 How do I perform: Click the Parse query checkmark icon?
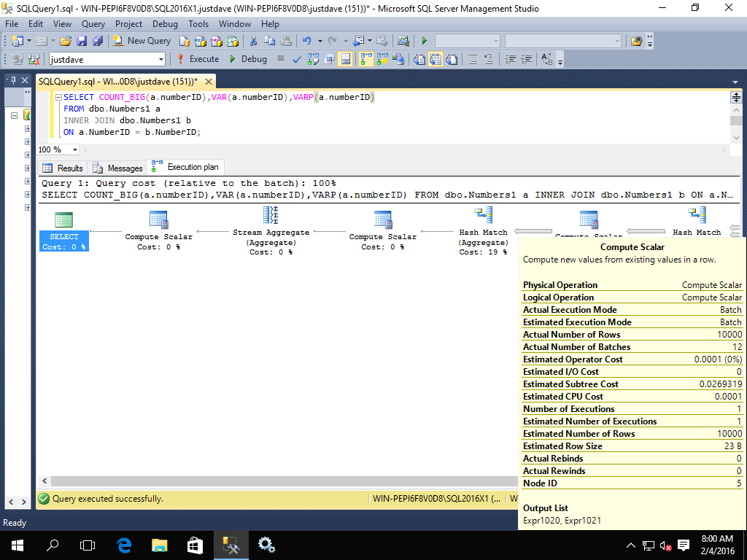tap(297, 59)
